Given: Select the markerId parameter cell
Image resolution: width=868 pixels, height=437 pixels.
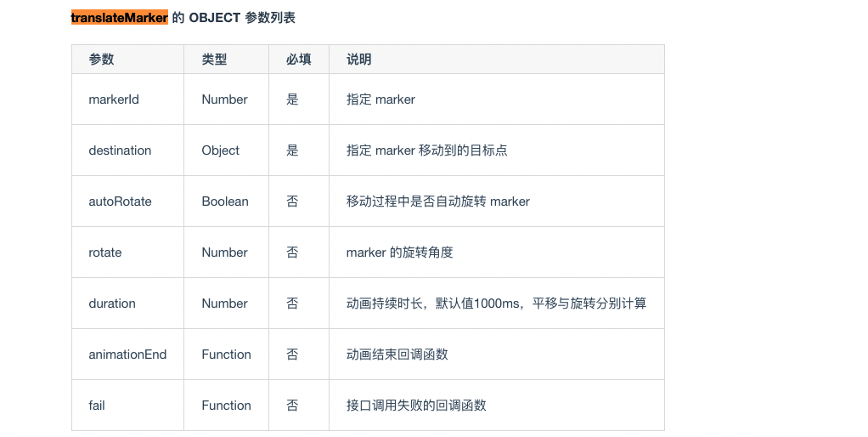Looking at the screenshot, I should [x=114, y=99].
